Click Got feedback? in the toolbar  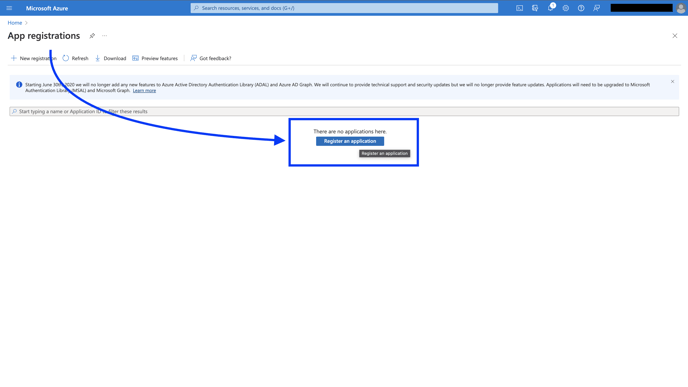pyautogui.click(x=211, y=58)
